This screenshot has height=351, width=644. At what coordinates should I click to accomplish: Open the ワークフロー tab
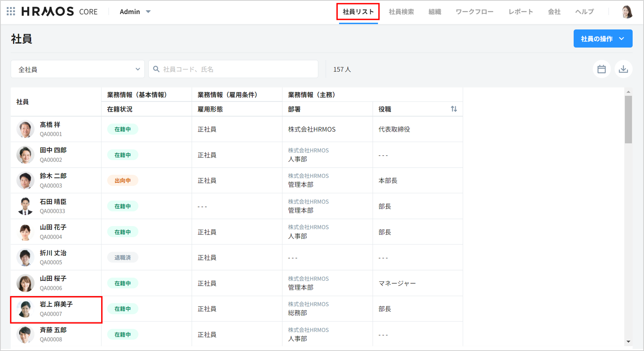click(x=474, y=12)
